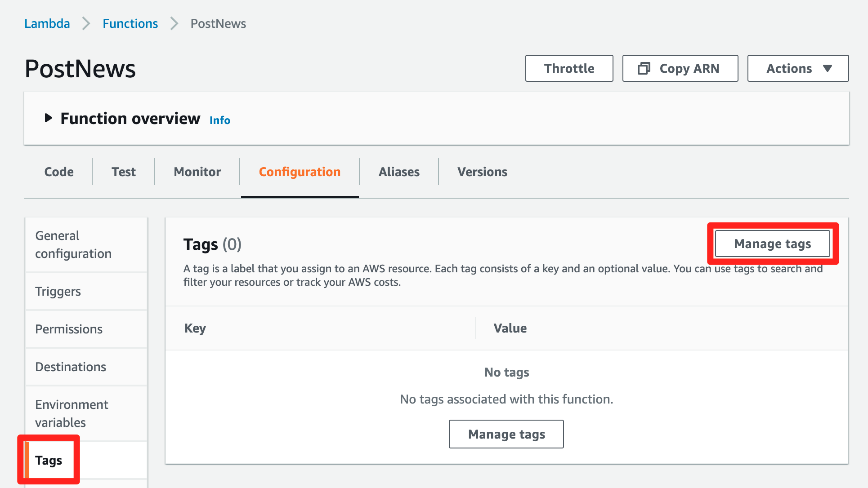The image size is (868, 488).
Task: Click the copy icon in Copy ARN button
Action: [x=644, y=68]
